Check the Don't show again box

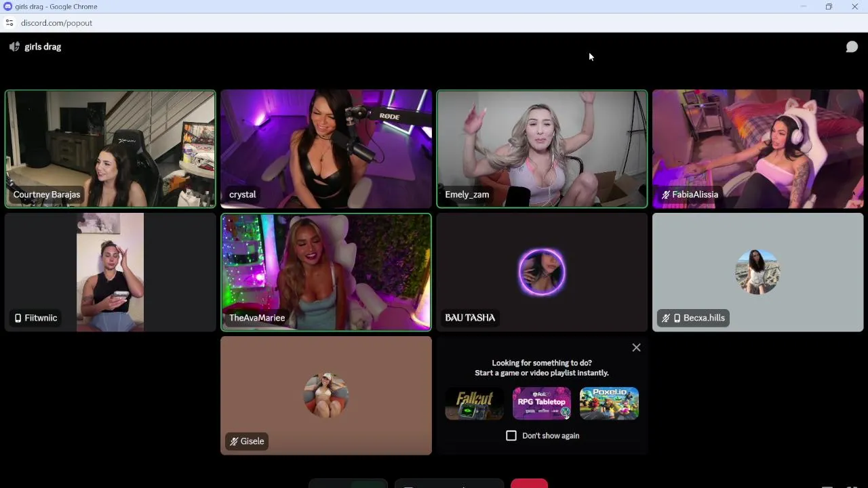(511, 436)
